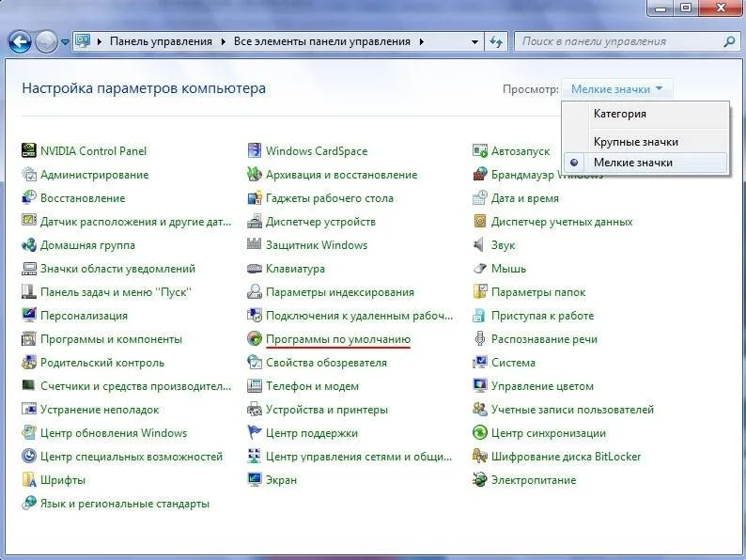Screen dimensions: 746x560
Task: Click the Звук speaker icon
Action: [x=480, y=244]
